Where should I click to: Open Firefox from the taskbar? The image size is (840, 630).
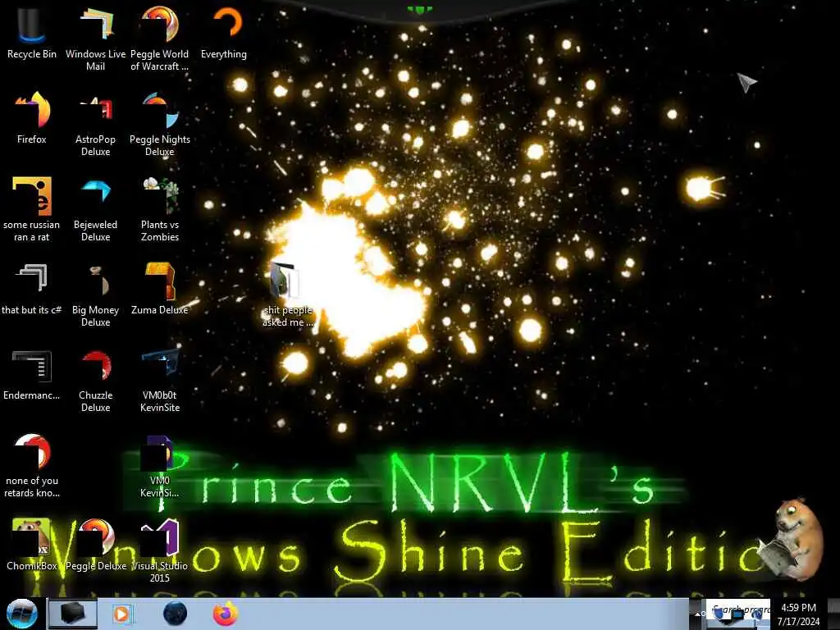pyautogui.click(x=226, y=614)
